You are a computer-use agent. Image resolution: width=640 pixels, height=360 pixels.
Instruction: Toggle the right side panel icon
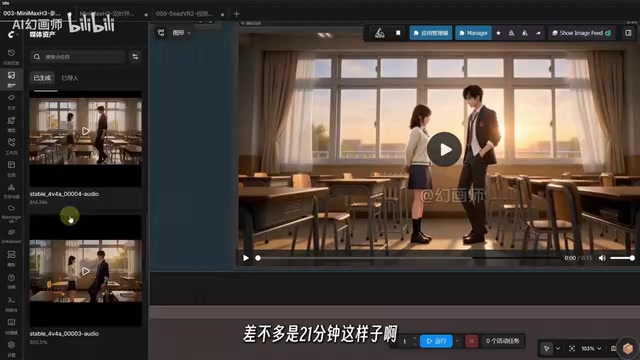click(x=629, y=33)
